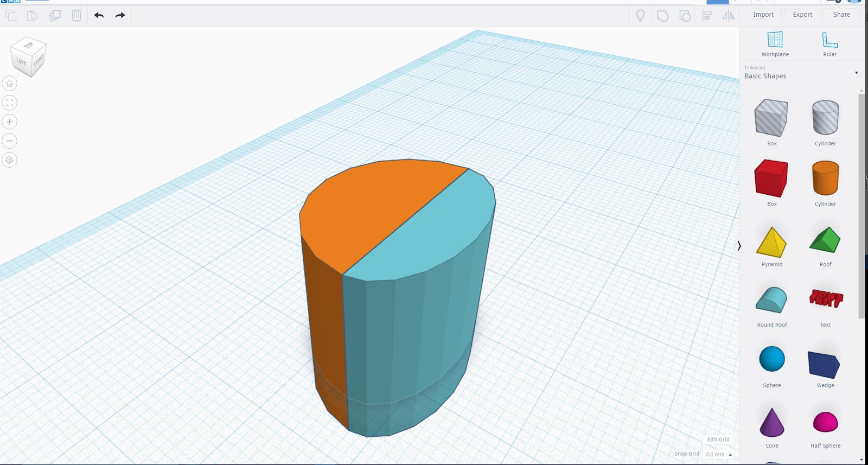Screen dimensions: 868x465
Task: Click the Group shapes icon
Action: tap(662, 16)
